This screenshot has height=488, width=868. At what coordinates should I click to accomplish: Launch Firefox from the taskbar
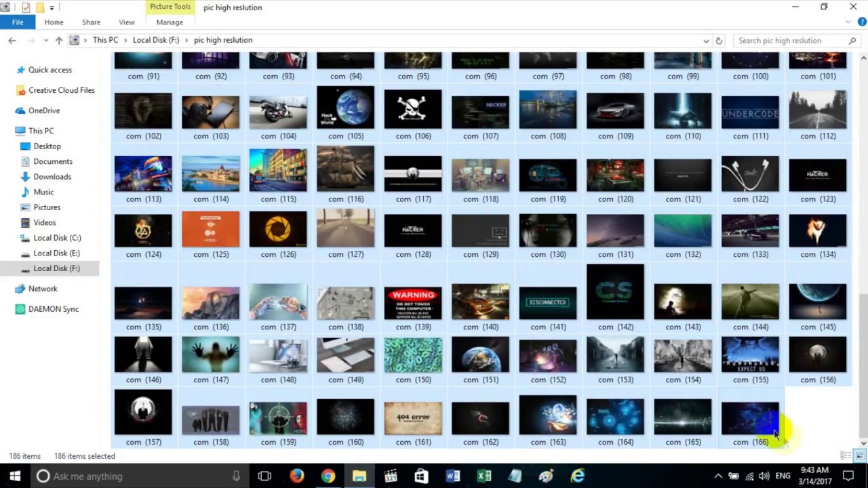point(296,476)
